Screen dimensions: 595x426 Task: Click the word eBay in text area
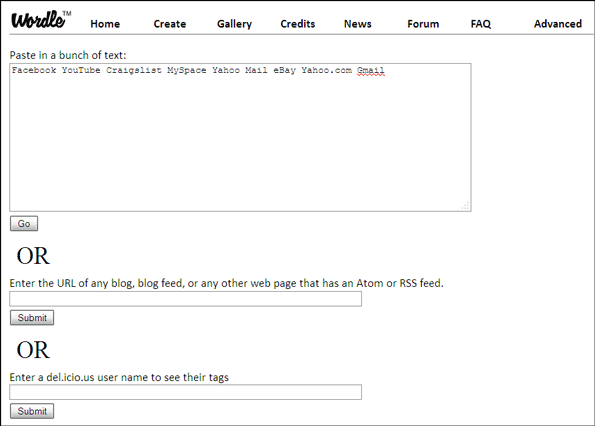pos(285,71)
